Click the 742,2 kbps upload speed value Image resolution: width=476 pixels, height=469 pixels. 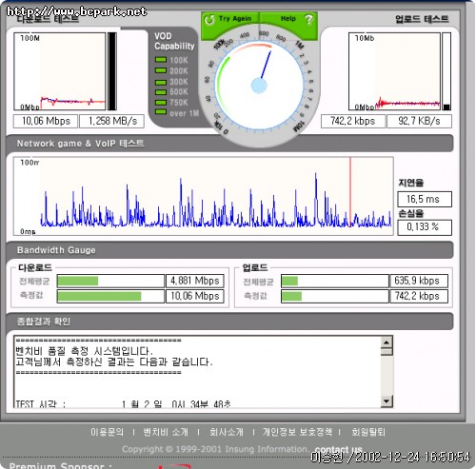point(353,121)
